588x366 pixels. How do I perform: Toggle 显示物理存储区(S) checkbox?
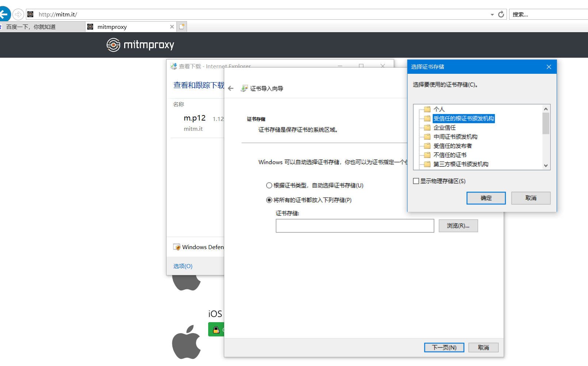coord(416,181)
